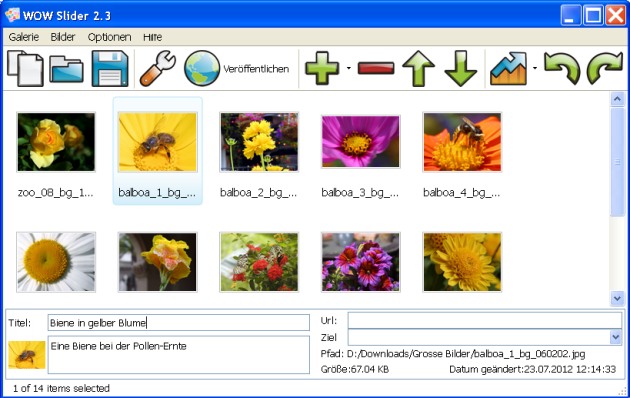Remove selected image with red minus icon
This screenshot has height=398, width=630.
pos(376,68)
